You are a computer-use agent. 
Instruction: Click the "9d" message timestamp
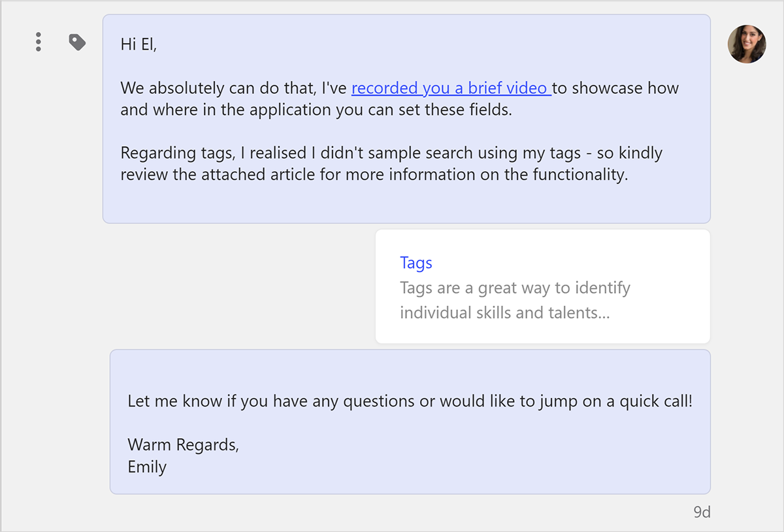(x=702, y=512)
